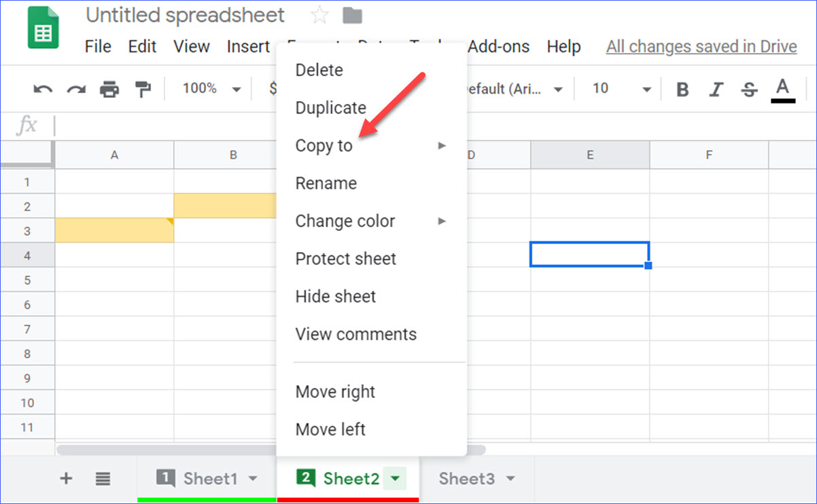The image size is (817, 504).
Task: Open the Sheet2 tab dropdown arrow
Action: tap(395, 478)
